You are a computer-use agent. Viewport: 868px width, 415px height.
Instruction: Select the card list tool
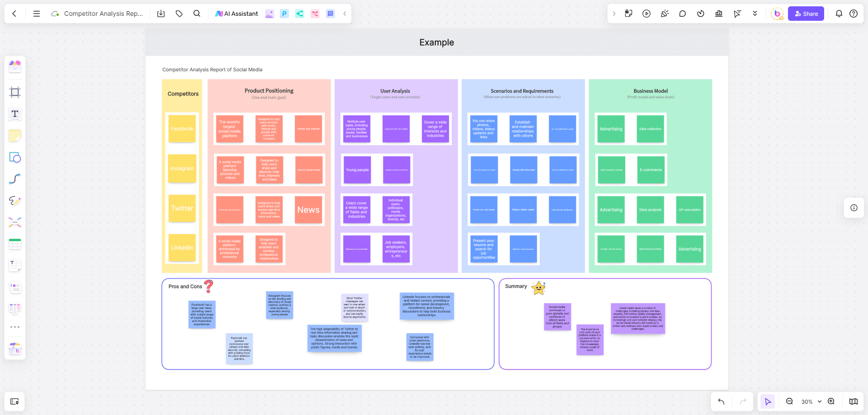coord(15,287)
